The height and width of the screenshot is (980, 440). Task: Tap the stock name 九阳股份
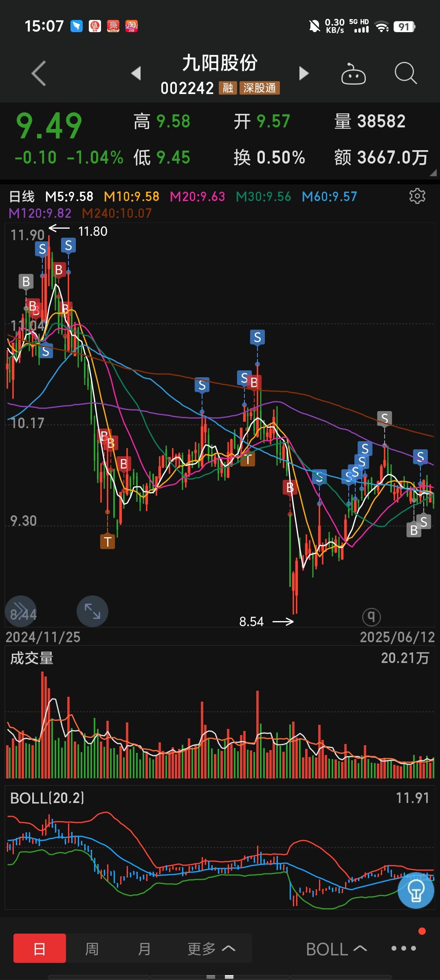[220, 63]
